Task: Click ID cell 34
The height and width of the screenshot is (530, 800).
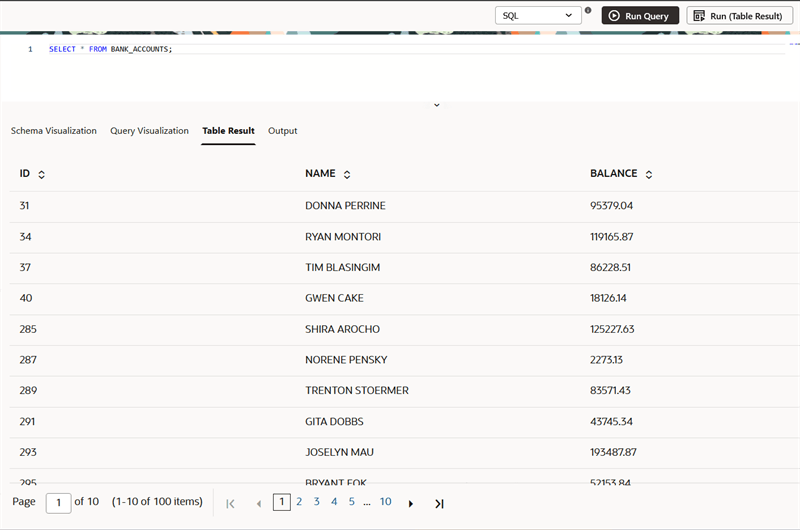Action: (25, 237)
